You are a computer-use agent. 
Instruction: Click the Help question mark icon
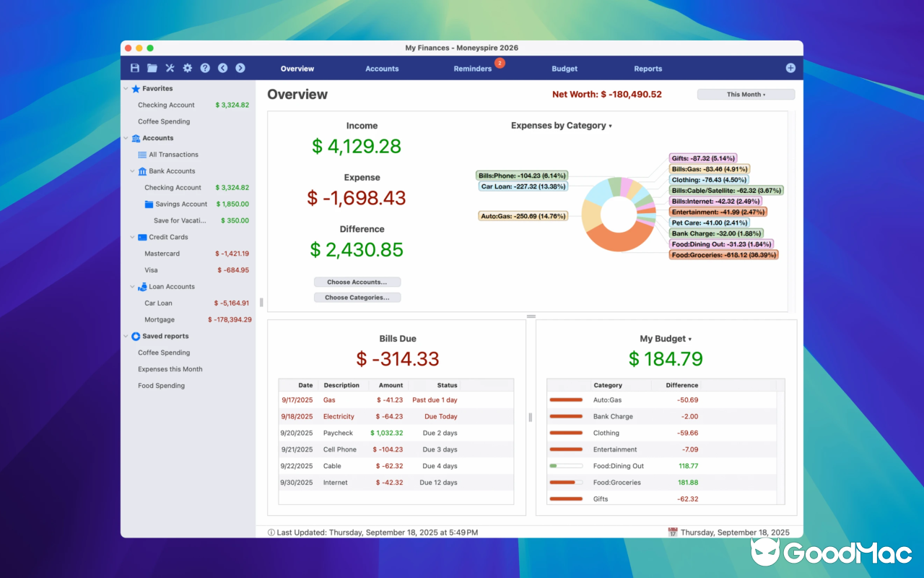tap(205, 68)
